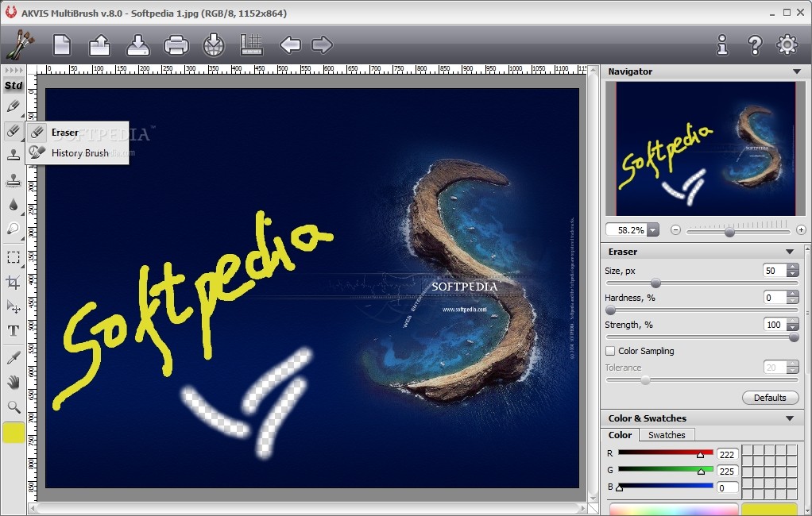Open the zoom percentage dropdown

tap(652, 229)
